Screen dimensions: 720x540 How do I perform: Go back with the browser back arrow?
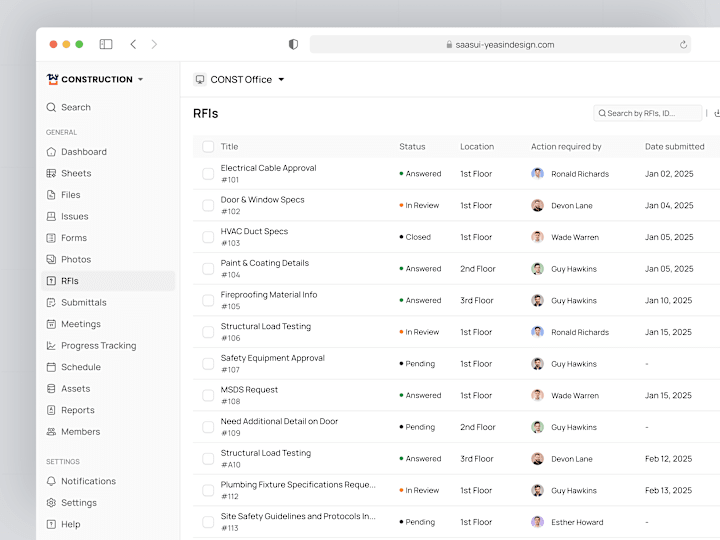pos(133,44)
